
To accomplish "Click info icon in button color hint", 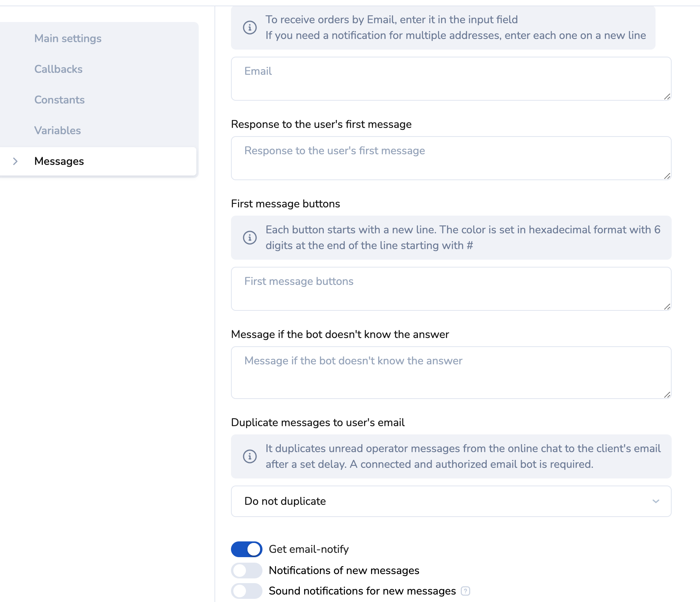I will pos(250,238).
